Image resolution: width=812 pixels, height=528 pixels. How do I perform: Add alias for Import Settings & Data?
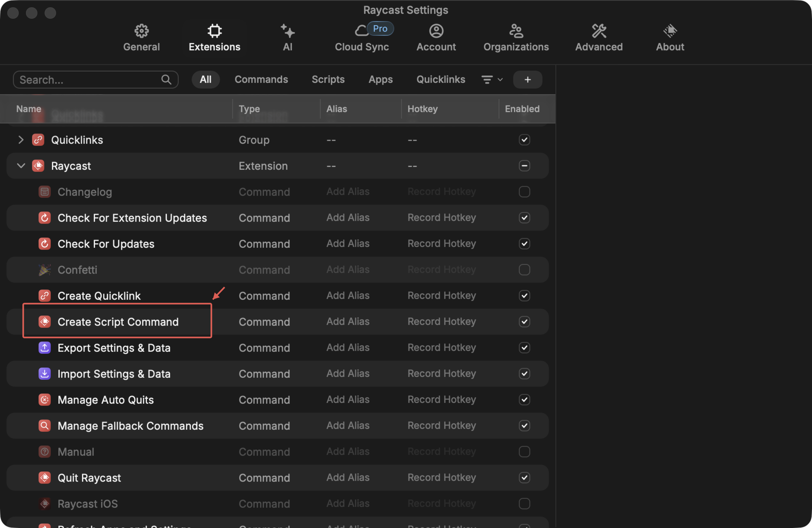point(348,374)
